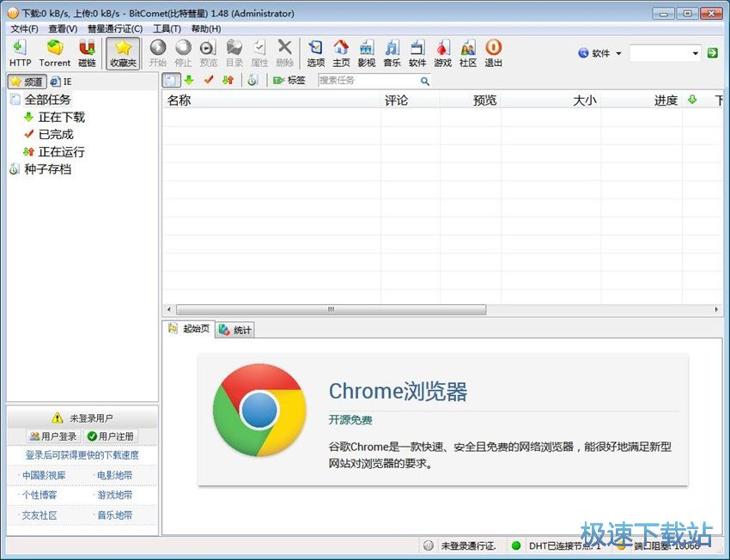Open the 软件 search category dropdown

(599, 53)
